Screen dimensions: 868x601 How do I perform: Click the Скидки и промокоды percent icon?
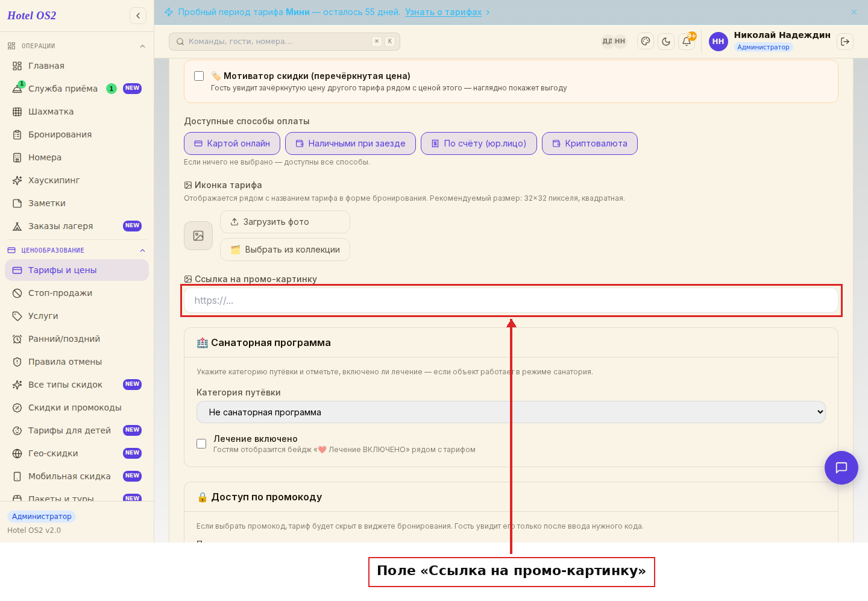(17, 407)
